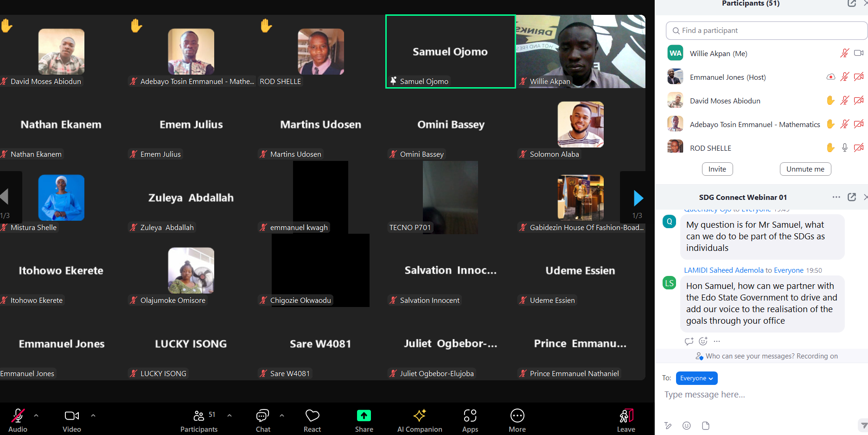This screenshot has width=868, height=435.
Task: Expand the Audio options chevron
Action: tap(36, 415)
